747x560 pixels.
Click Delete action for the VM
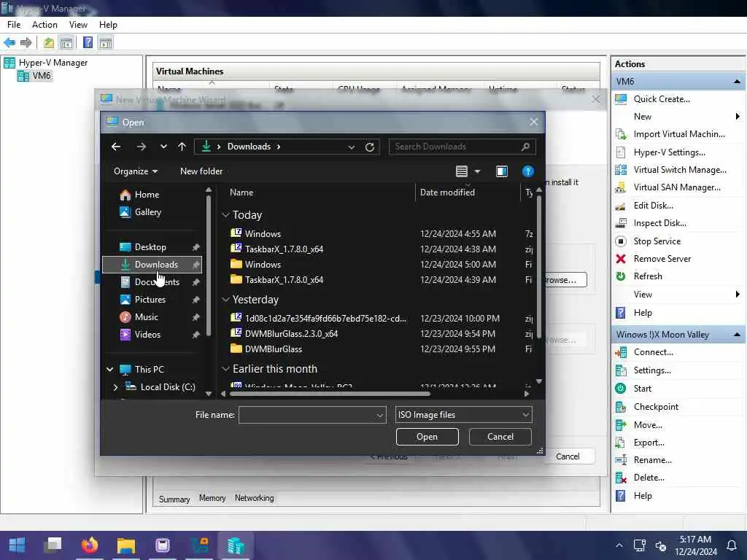tap(649, 478)
